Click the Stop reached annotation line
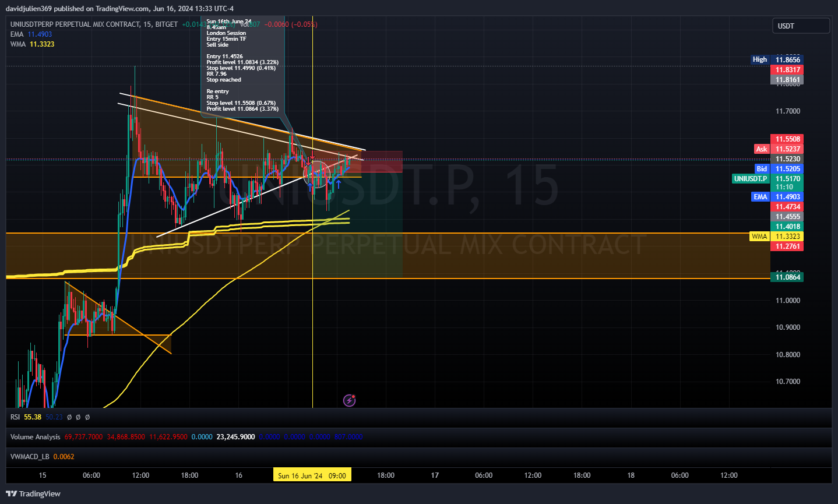Viewport: 838px width, 504px height. 224,80
